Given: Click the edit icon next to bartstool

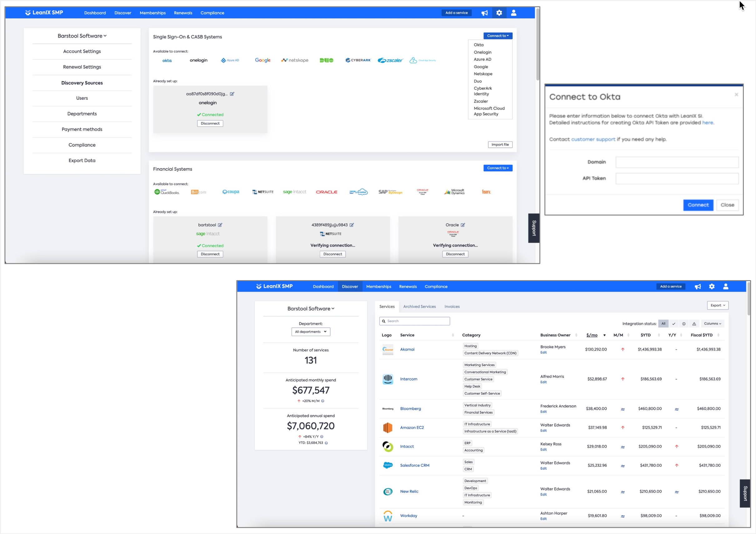Looking at the screenshot, I should pyautogui.click(x=220, y=225).
